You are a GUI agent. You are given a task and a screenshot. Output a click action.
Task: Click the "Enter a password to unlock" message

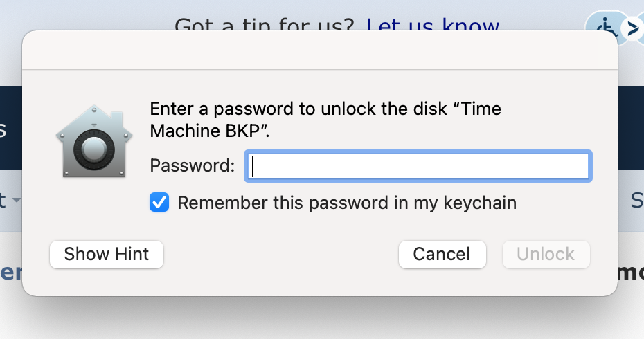click(x=325, y=120)
